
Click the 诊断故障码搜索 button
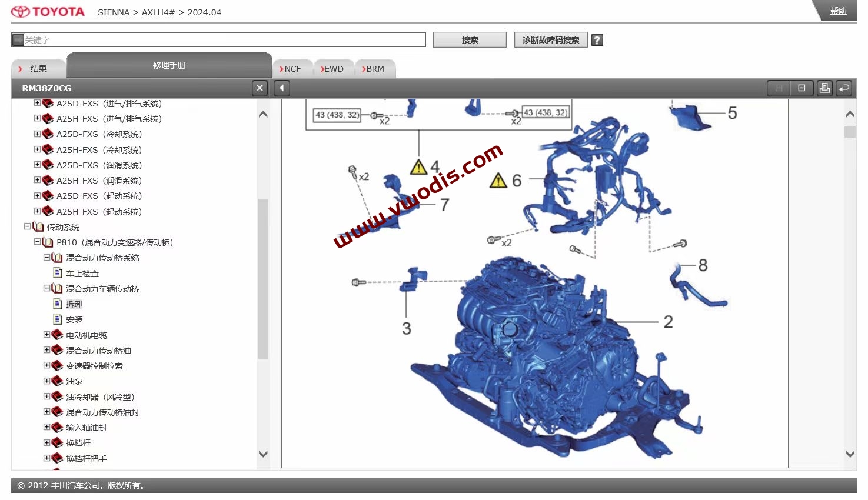pos(550,39)
